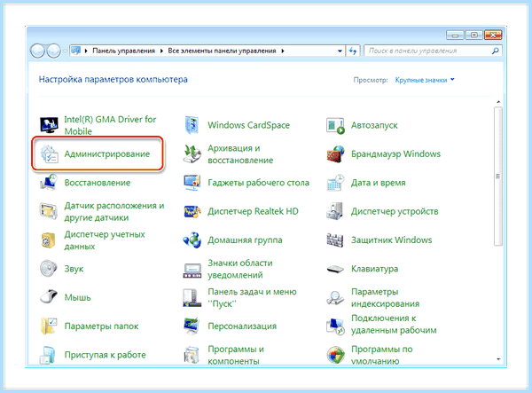Viewport: 532px width, 393px height.
Task: Click the Значки области уведомлений icon
Action: pos(192,271)
